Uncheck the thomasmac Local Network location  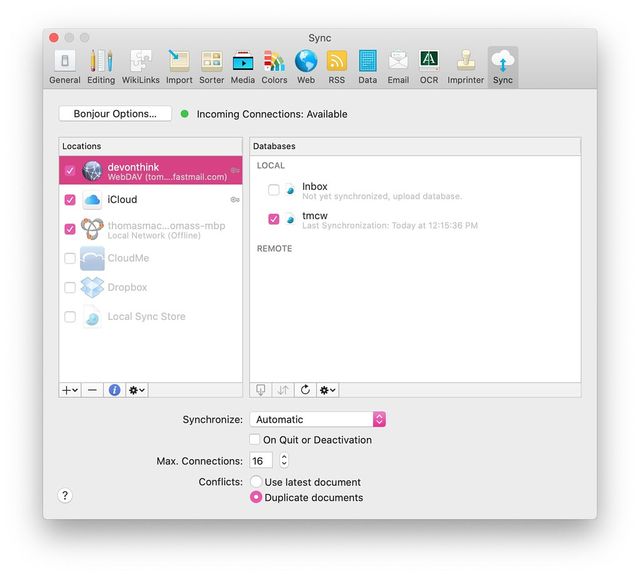pos(70,229)
